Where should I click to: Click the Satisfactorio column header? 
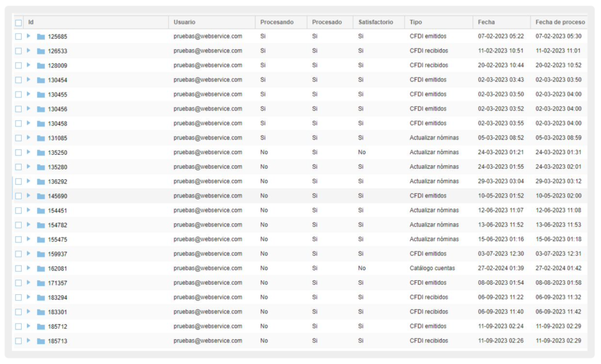pyautogui.click(x=376, y=22)
